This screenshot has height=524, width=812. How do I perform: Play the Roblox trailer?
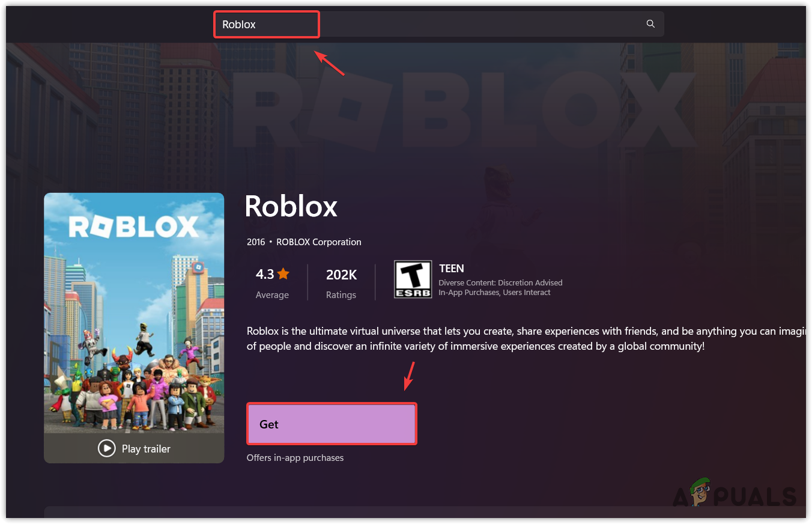coord(134,448)
